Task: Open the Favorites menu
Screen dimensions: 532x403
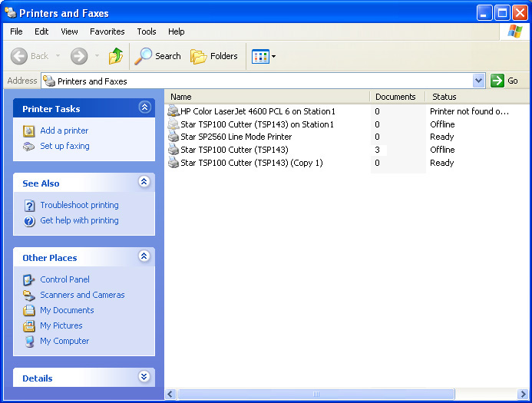Action: pos(107,31)
